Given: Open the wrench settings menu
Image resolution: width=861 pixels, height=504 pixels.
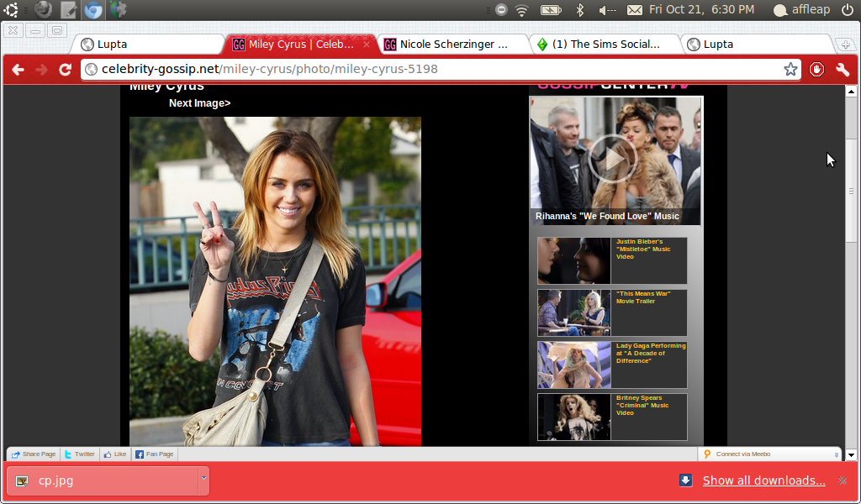Looking at the screenshot, I should pos(843,69).
